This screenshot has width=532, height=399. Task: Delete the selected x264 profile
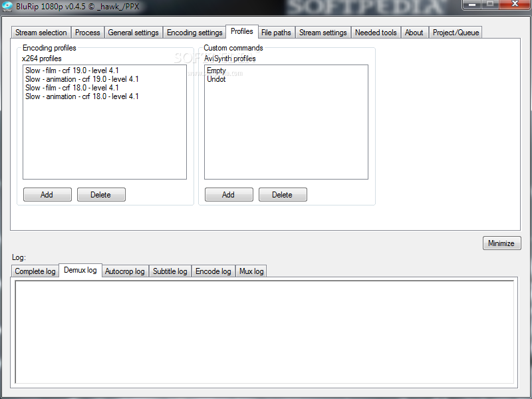click(101, 195)
